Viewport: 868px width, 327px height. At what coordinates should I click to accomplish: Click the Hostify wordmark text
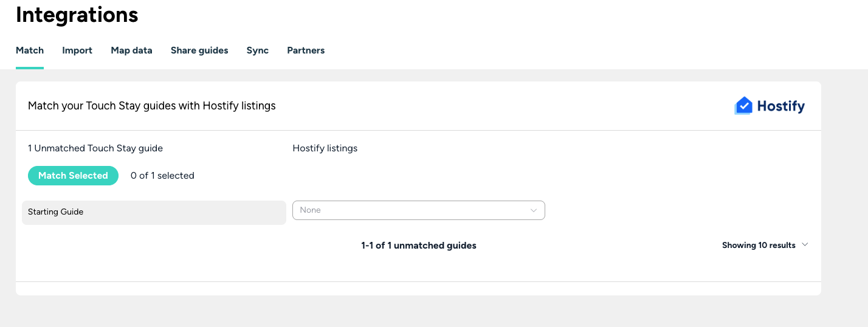(780, 106)
